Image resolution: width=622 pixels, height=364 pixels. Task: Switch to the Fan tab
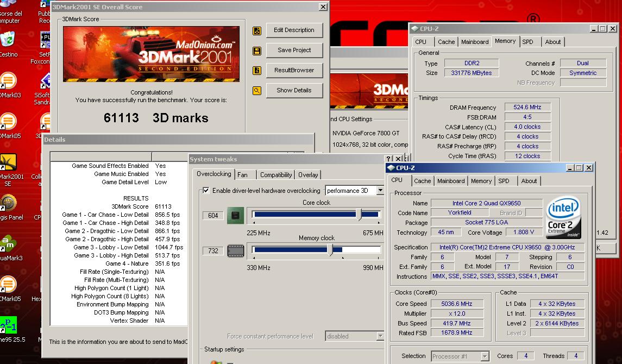pyautogui.click(x=242, y=175)
